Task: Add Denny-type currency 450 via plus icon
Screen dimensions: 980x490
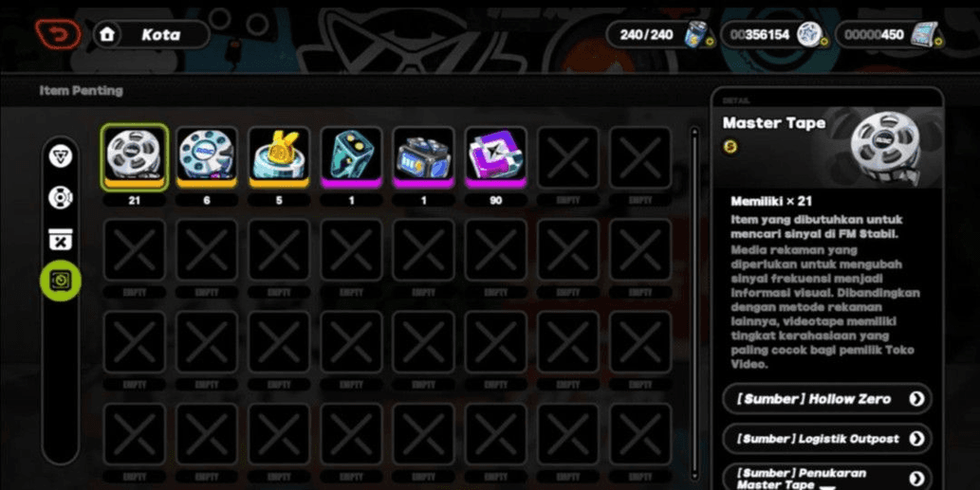Action: [939, 43]
